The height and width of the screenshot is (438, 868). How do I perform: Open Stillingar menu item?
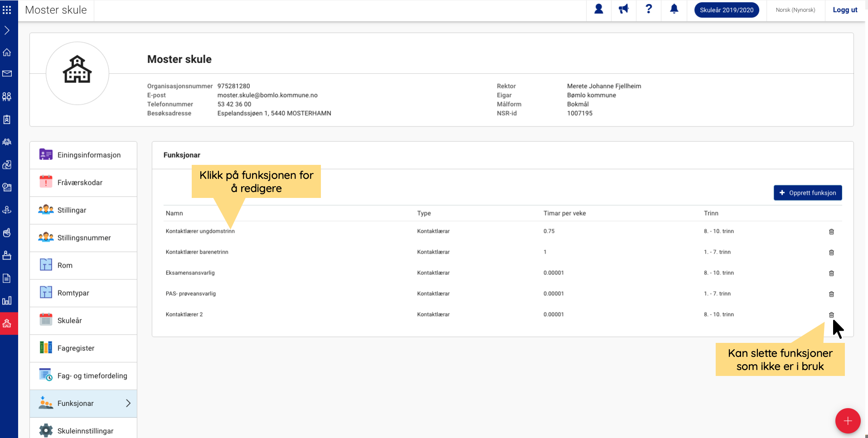[83, 210]
